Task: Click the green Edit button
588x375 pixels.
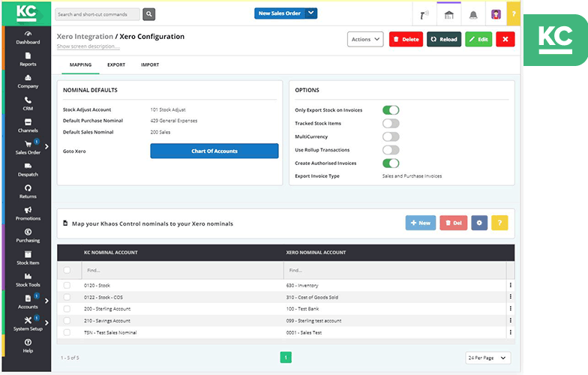Action: click(478, 39)
